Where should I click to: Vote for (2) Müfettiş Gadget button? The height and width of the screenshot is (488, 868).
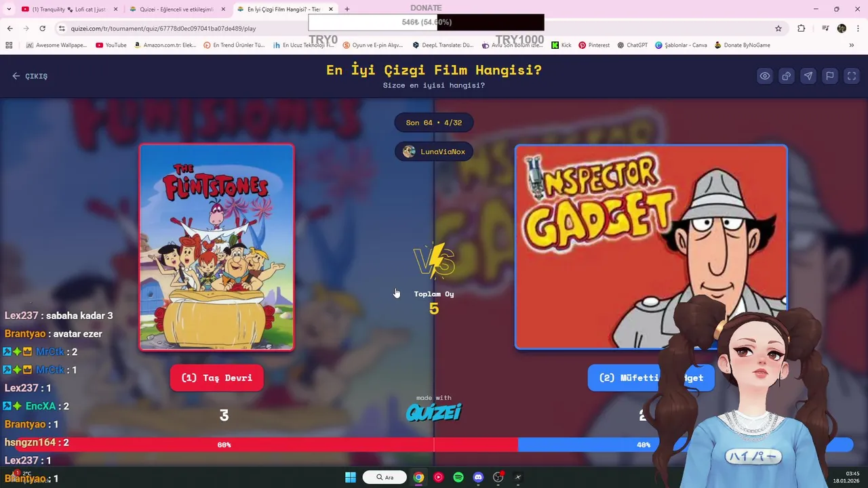(651, 378)
